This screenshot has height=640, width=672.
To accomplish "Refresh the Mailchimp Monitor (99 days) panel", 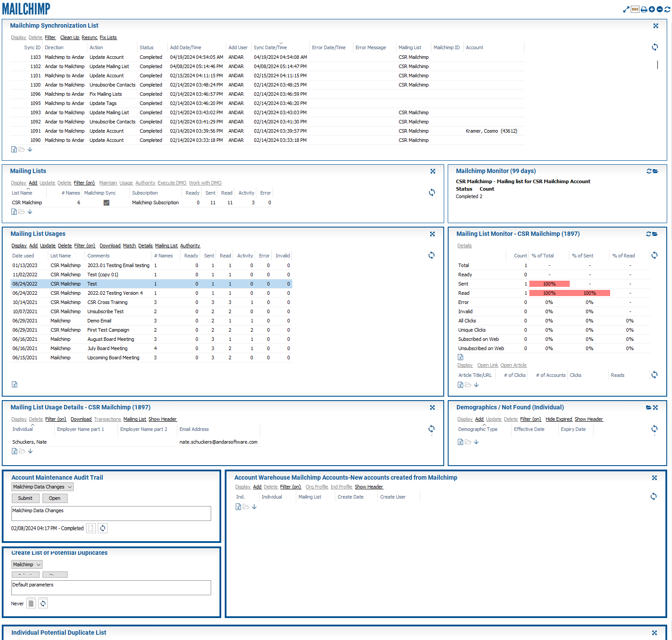I will coord(649,171).
